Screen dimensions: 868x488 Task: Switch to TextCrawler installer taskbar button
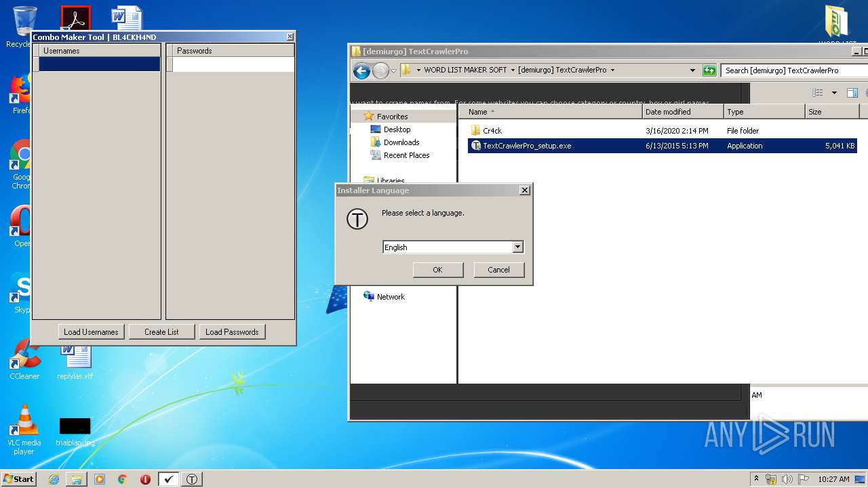point(192,479)
